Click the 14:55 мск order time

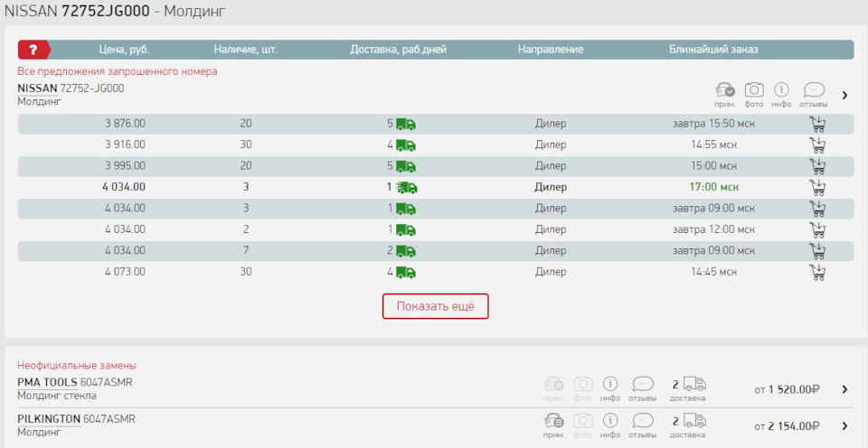tap(713, 145)
